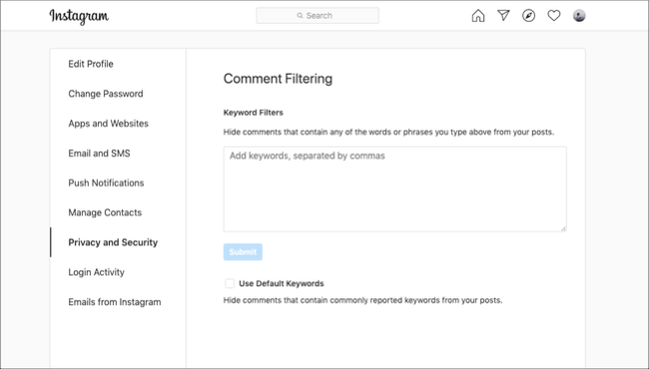The image size is (649, 369).
Task: Click the Search field
Action: tap(317, 16)
